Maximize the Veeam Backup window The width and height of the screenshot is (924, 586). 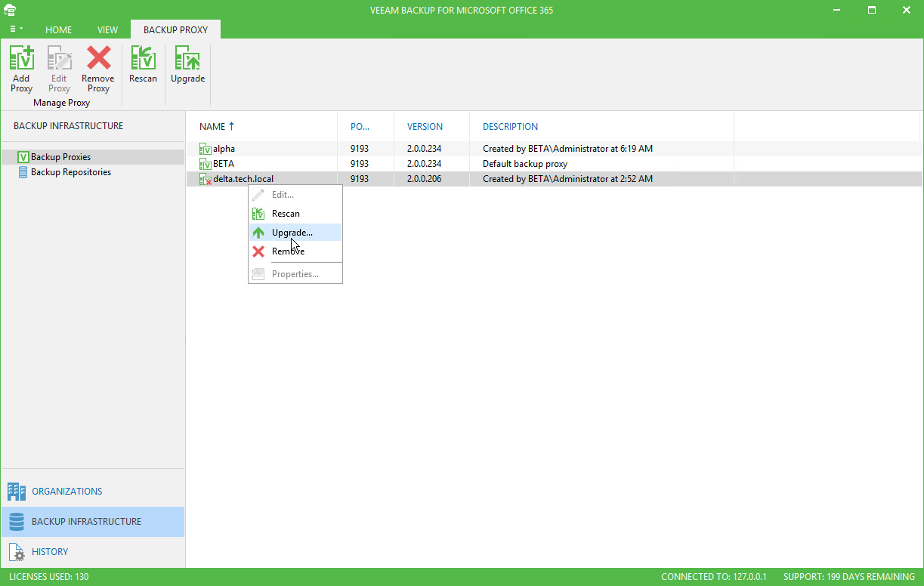871,11
